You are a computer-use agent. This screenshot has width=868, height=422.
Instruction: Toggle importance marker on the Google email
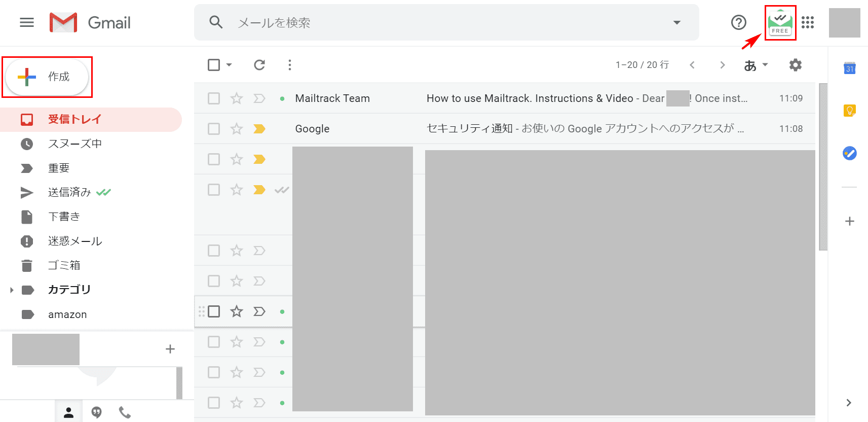[x=259, y=129]
